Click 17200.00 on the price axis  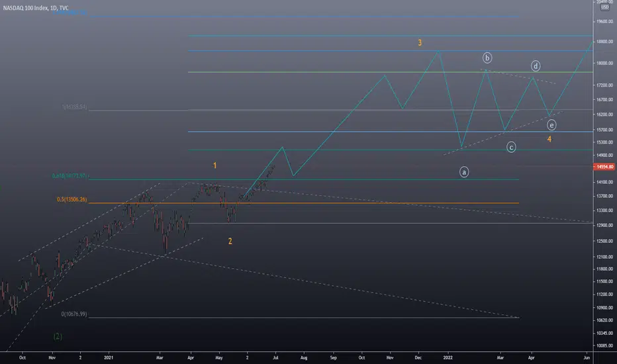pyautogui.click(x=604, y=85)
